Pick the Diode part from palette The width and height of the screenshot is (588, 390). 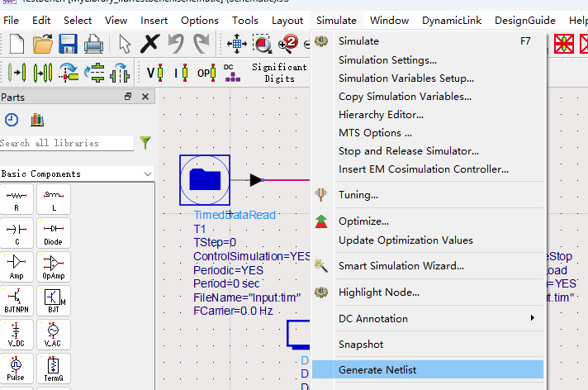tap(54, 235)
